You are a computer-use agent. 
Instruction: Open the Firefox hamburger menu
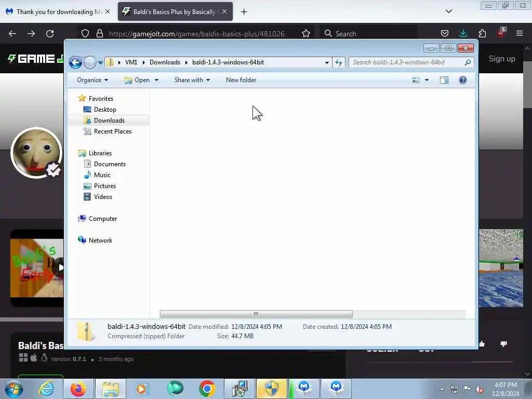[x=520, y=33]
